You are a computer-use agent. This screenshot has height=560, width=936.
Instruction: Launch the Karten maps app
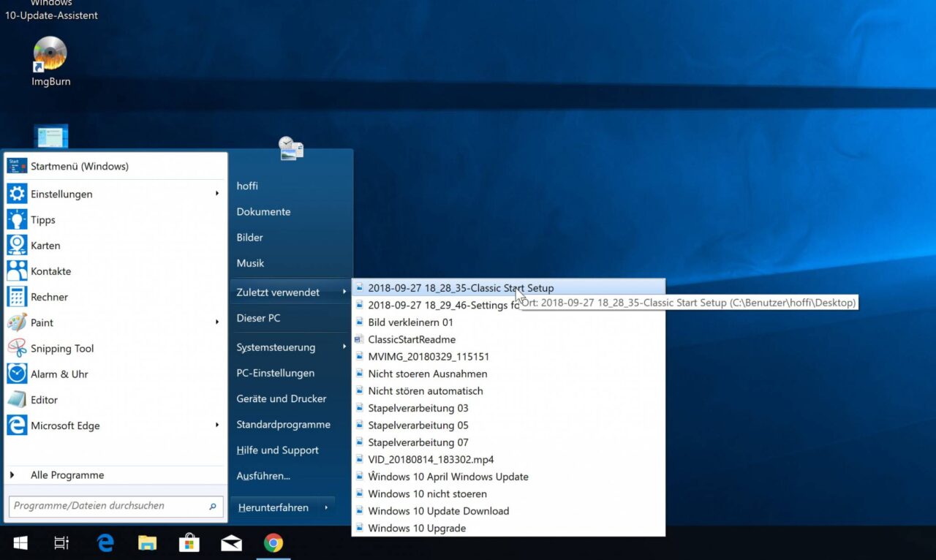(x=45, y=245)
